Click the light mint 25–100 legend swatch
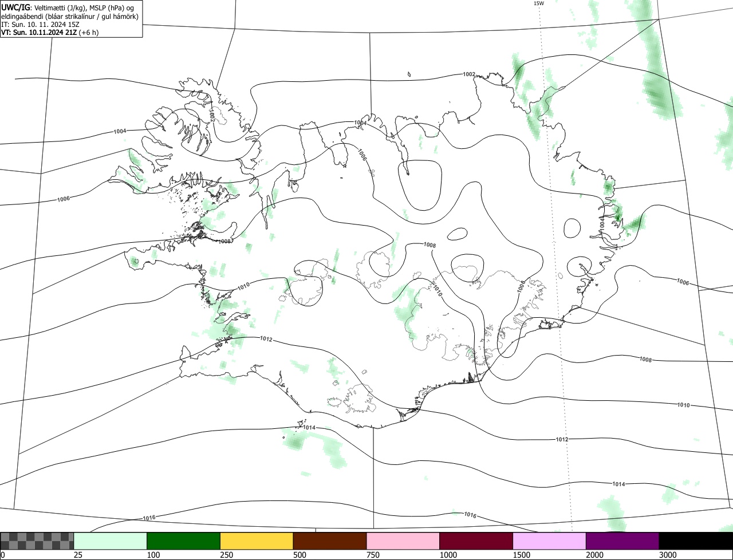The width and height of the screenshot is (733, 560). pyautogui.click(x=111, y=541)
